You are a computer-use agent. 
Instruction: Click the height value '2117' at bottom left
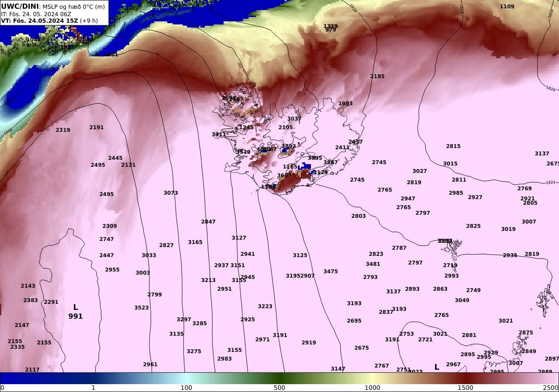(32, 370)
